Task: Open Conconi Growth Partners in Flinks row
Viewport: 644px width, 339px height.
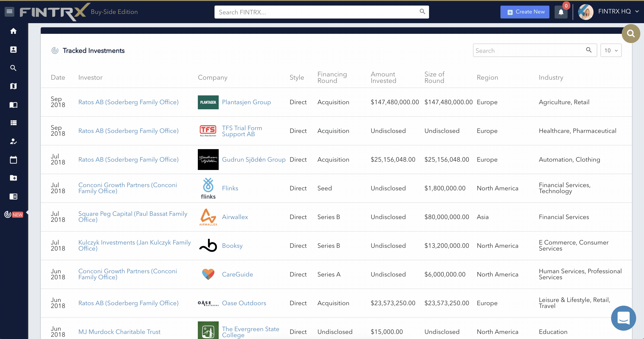Action: [x=128, y=188]
